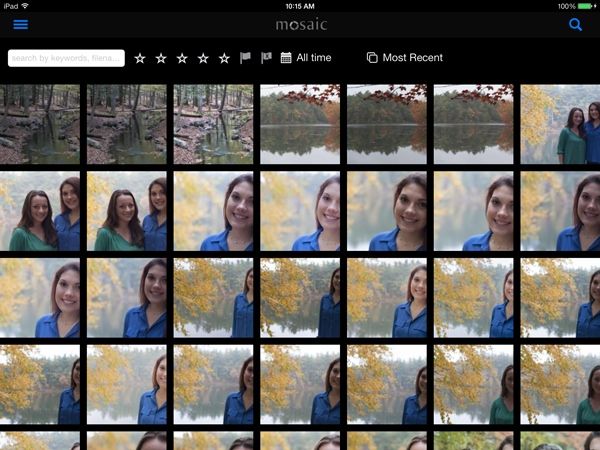Open the lake with red leaves photo
600x450 pixels.
[x=300, y=124]
